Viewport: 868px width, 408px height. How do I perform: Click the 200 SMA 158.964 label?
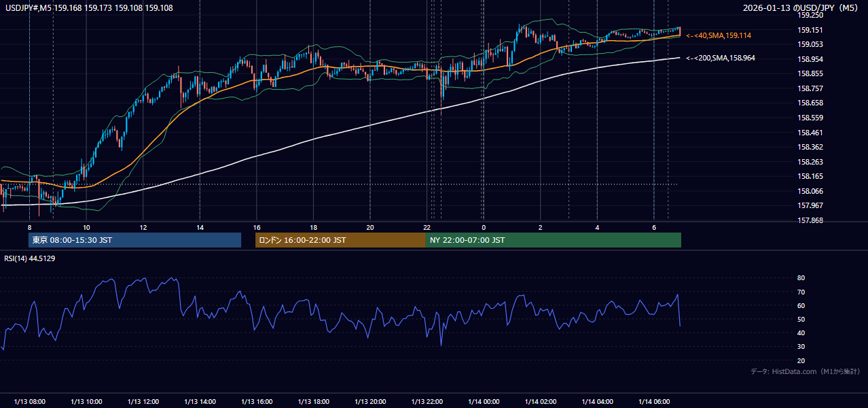(720, 58)
